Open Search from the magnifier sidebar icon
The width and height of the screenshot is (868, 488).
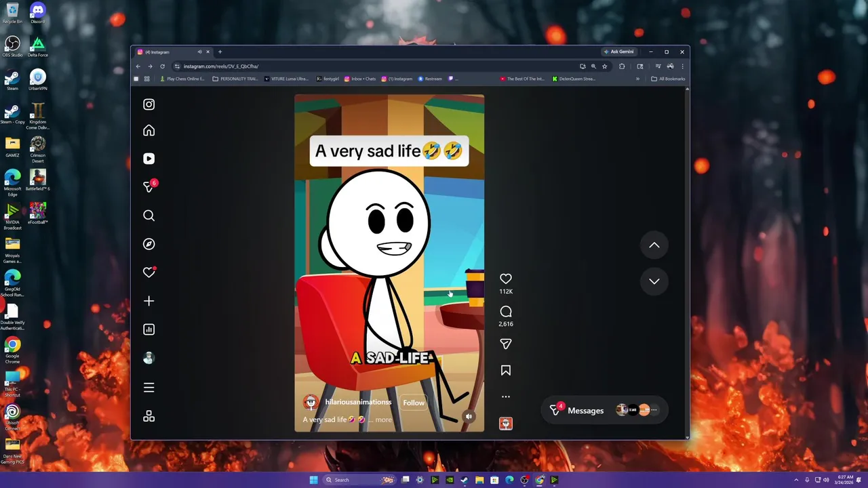coord(149,216)
